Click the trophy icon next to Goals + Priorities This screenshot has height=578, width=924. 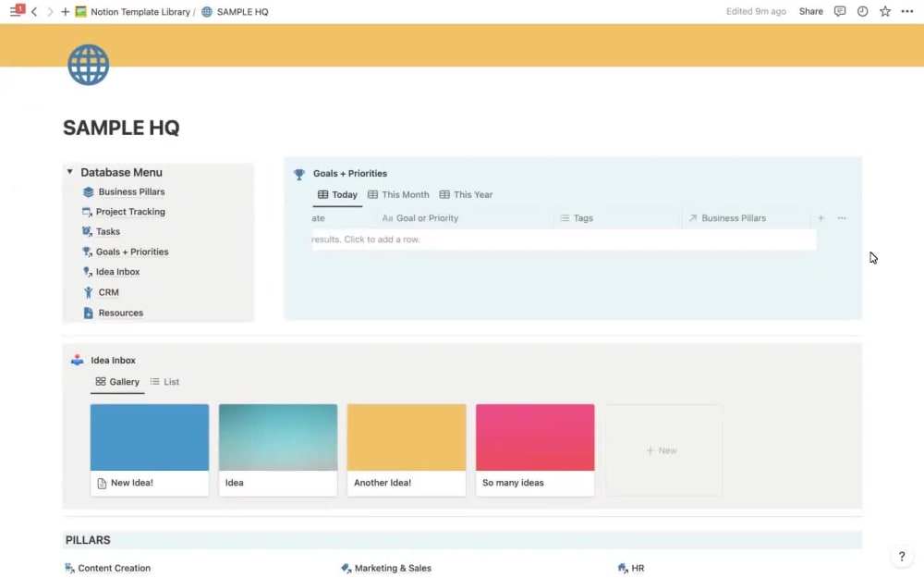click(x=298, y=174)
